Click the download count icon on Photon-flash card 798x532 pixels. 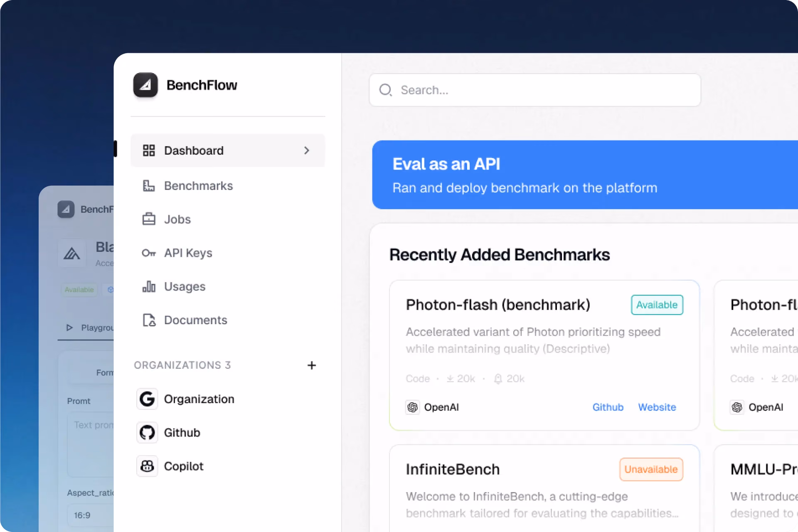[450, 379]
